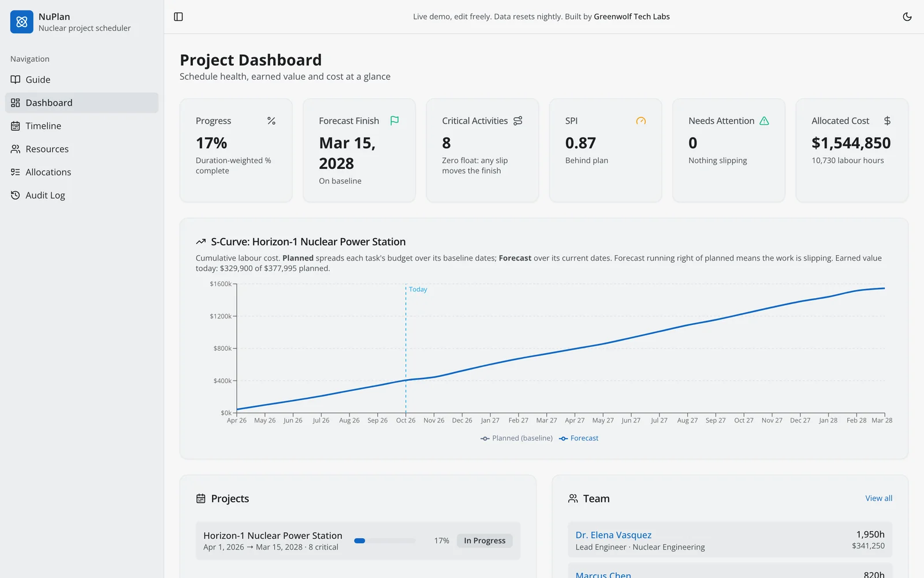
Task: Navigate to Resources
Action: point(81,149)
